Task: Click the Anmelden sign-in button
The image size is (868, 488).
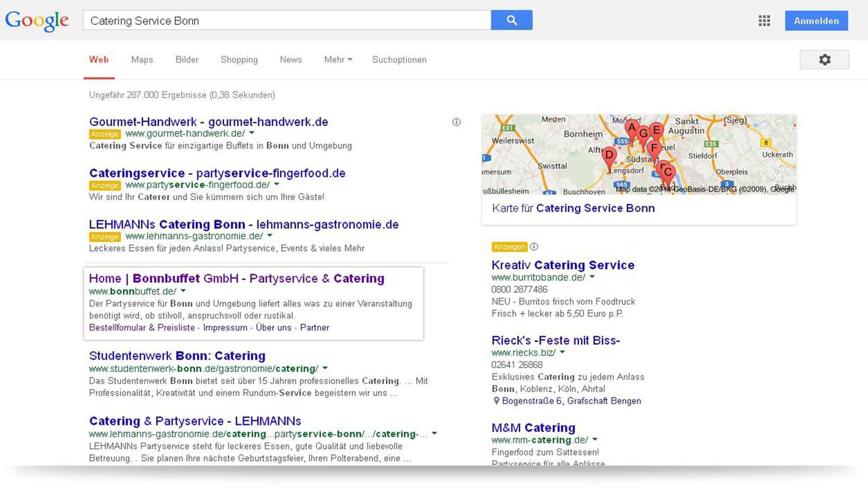Action: [816, 21]
